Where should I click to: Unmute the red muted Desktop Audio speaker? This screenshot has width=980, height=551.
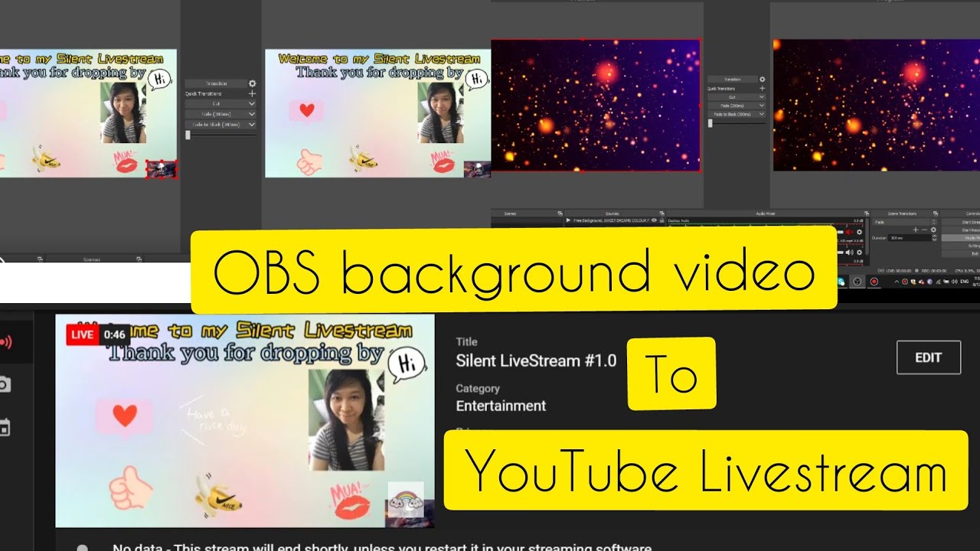pyautogui.click(x=848, y=232)
